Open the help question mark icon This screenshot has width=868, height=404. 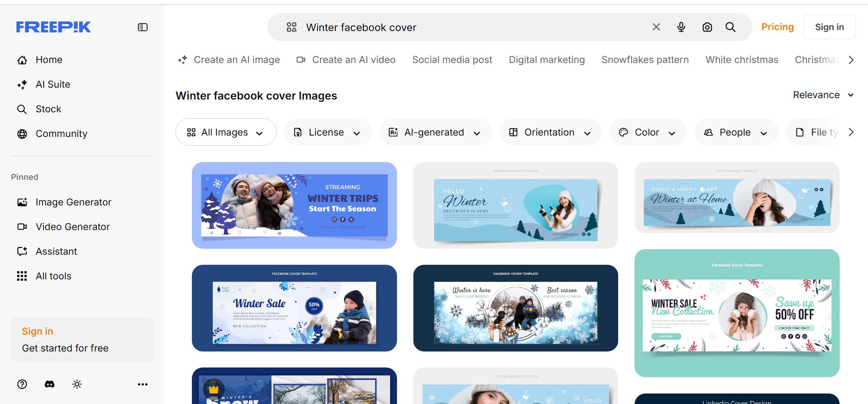pyautogui.click(x=22, y=384)
